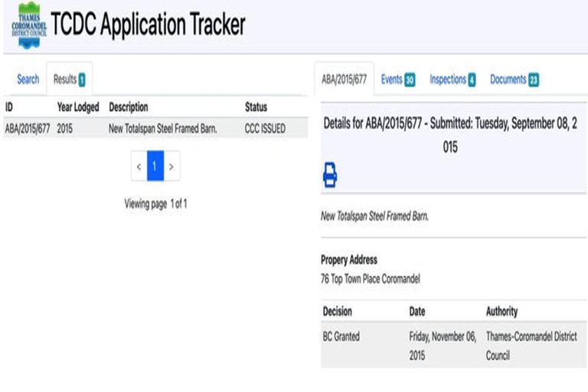This screenshot has width=588, height=392.
Task: Click the Inspections count badge 4
Action: 472,80
